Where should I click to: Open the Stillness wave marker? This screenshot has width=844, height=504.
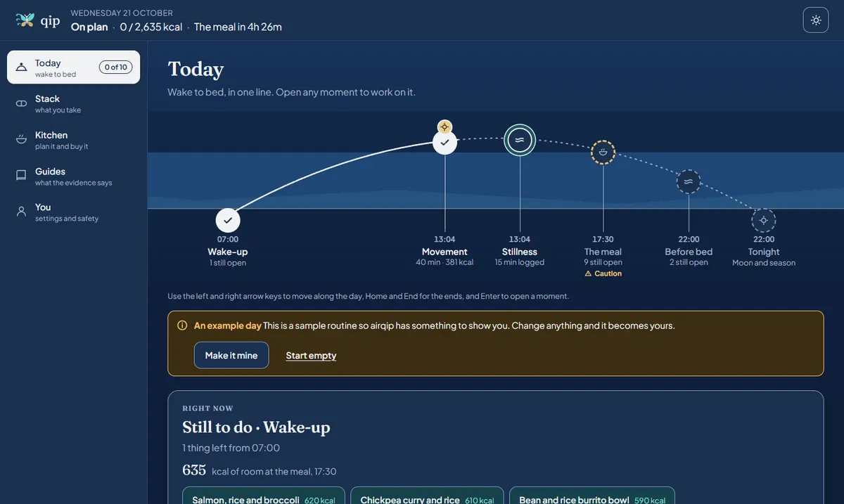[x=520, y=140]
